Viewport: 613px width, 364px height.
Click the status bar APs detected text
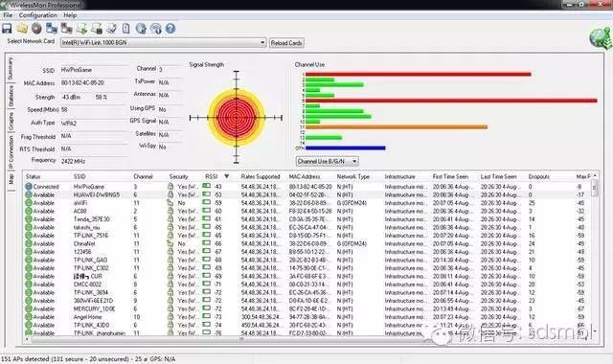click(x=87, y=359)
